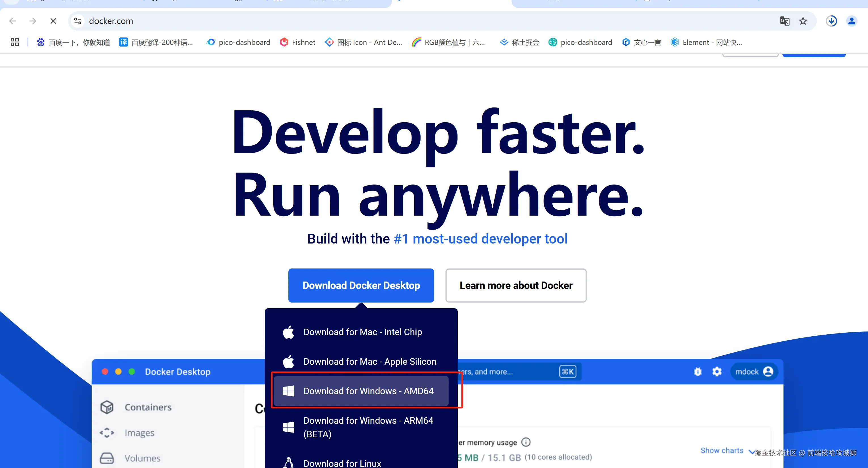Expand the Show charts chevron

click(x=751, y=451)
